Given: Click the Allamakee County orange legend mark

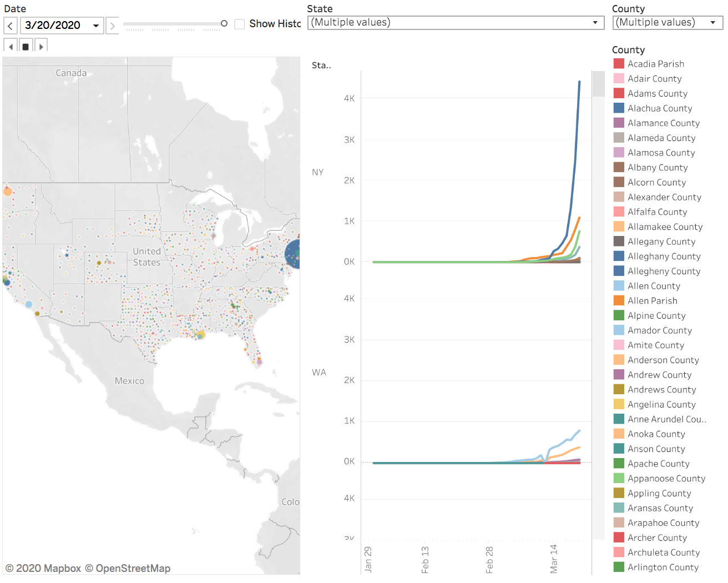Looking at the screenshot, I should 619,227.
